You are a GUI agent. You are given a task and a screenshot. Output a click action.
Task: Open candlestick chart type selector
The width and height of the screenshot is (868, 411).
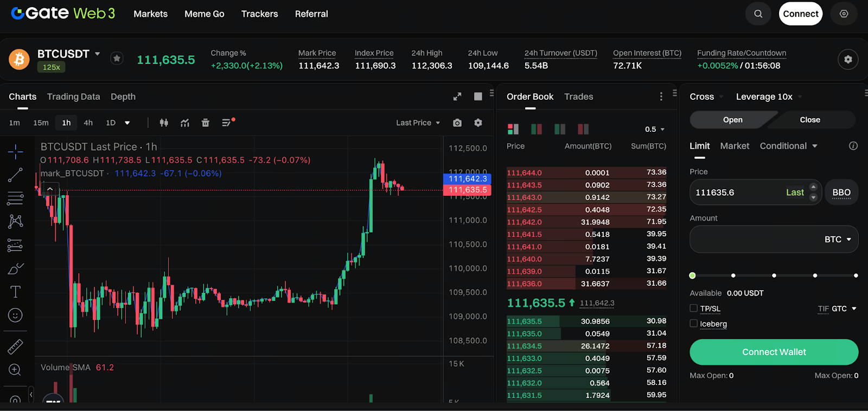(x=164, y=123)
